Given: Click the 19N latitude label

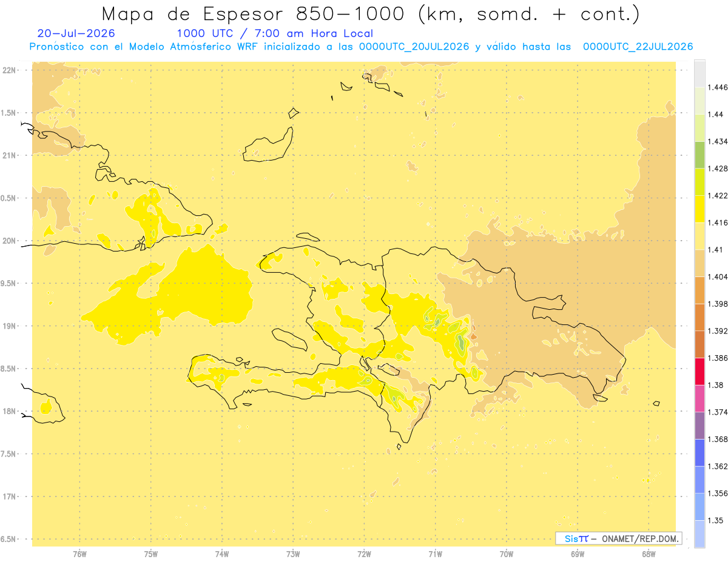Looking at the screenshot, I should 10,326.
